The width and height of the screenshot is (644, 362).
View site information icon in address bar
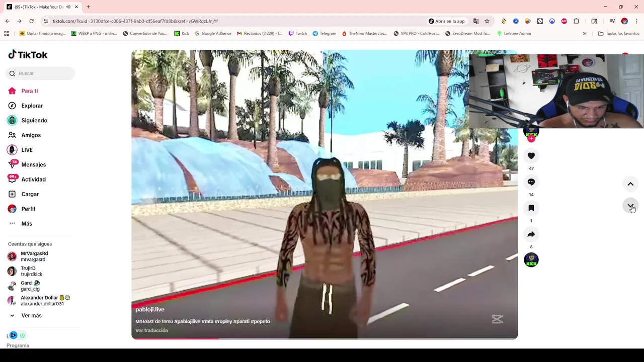[x=46, y=21]
